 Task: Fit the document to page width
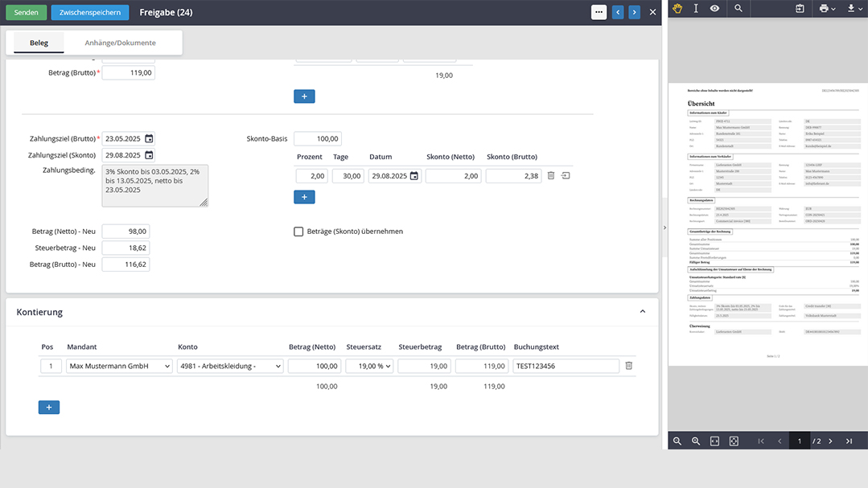click(x=715, y=441)
